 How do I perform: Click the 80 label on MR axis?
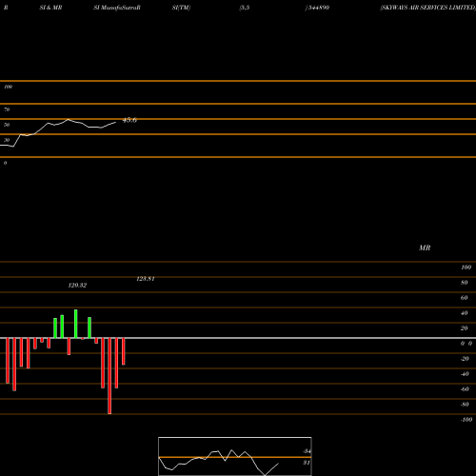tap(464, 283)
